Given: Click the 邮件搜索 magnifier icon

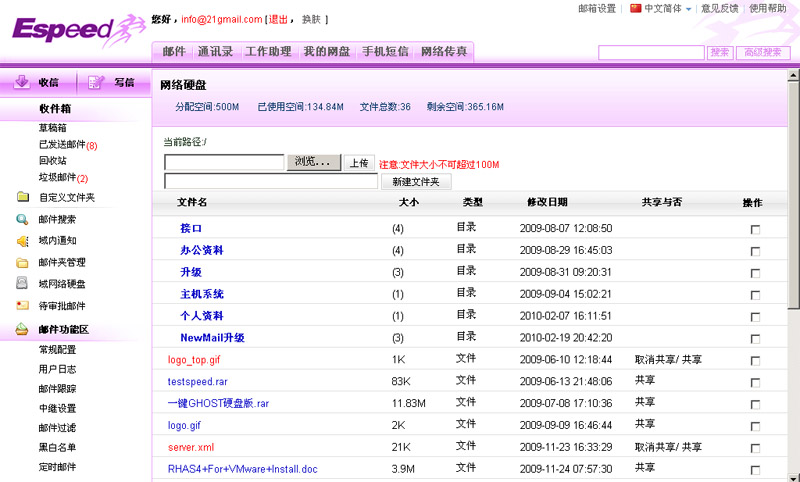Looking at the screenshot, I should (x=22, y=219).
